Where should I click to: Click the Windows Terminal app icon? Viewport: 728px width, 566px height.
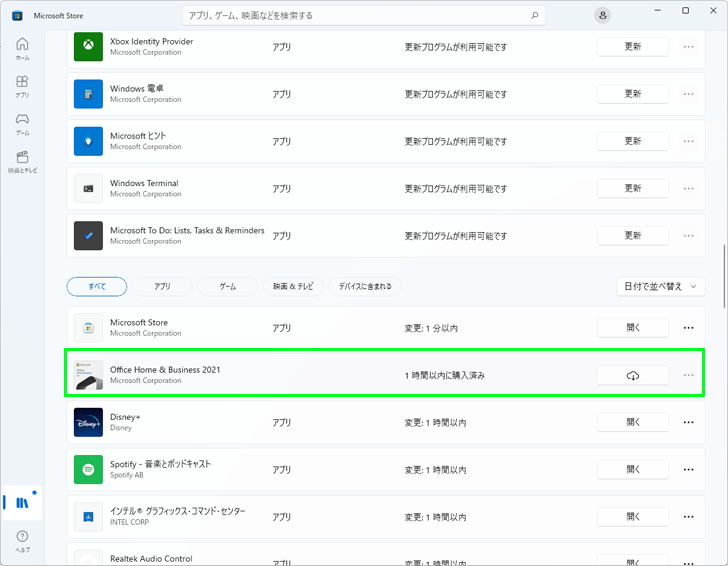pos(88,189)
